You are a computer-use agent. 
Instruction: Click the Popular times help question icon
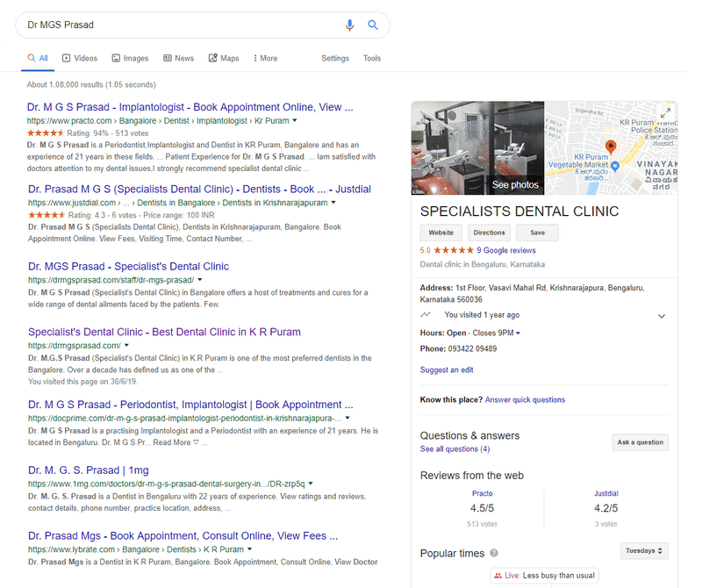coord(494,553)
